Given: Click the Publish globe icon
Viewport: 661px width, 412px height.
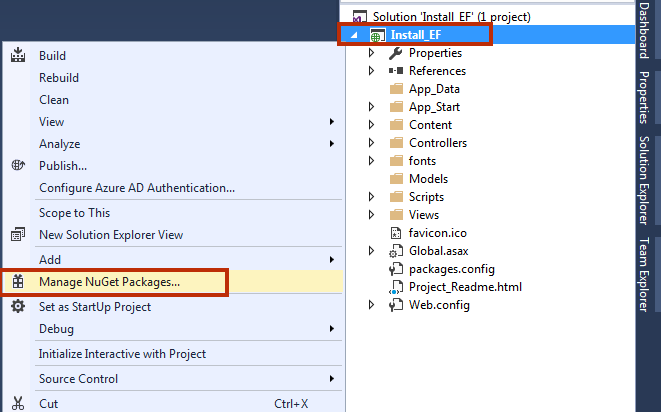Looking at the screenshot, I should pyautogui.click(x=18, y=165).
